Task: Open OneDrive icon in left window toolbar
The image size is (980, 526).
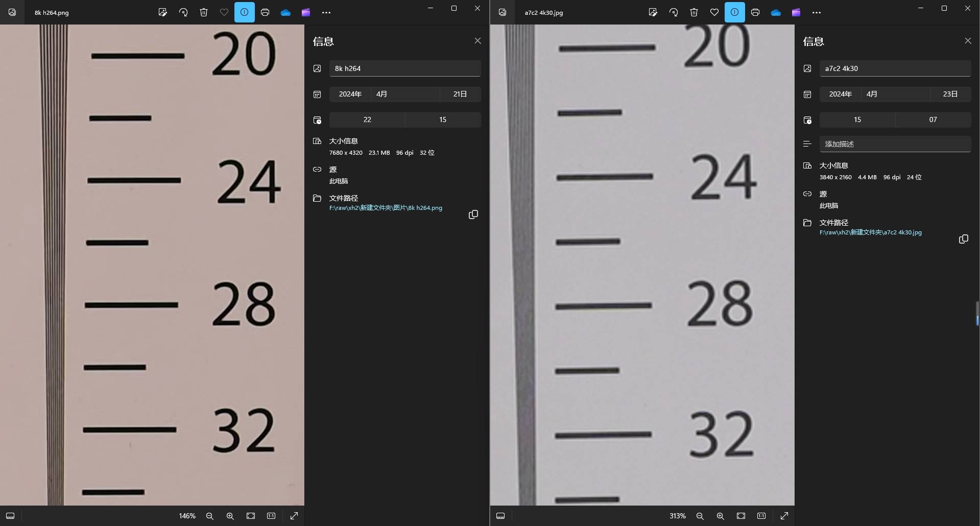Action: point(285,12)
